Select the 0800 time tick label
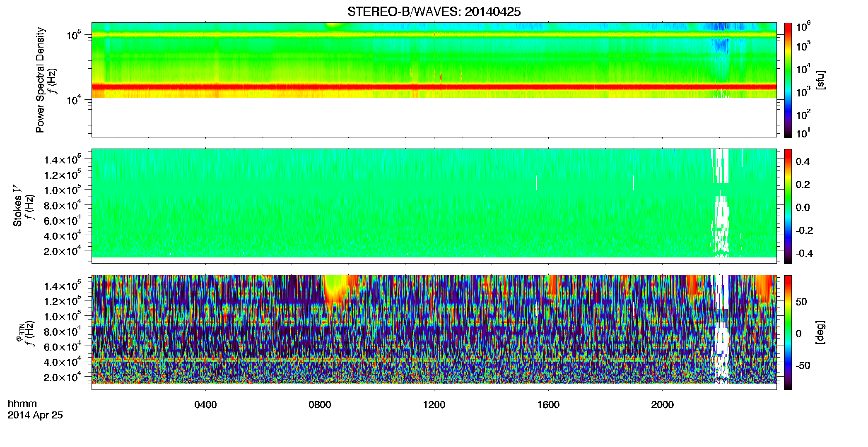 pyautogui.click(x=320, y=405)
